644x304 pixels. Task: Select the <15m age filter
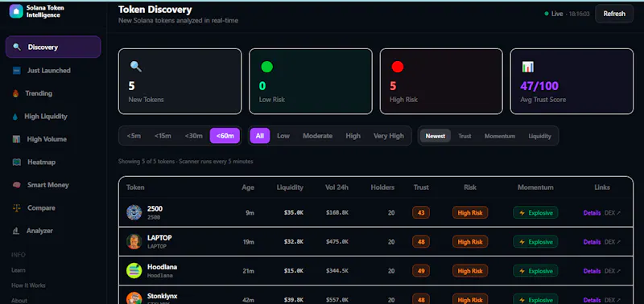point(163,136)
